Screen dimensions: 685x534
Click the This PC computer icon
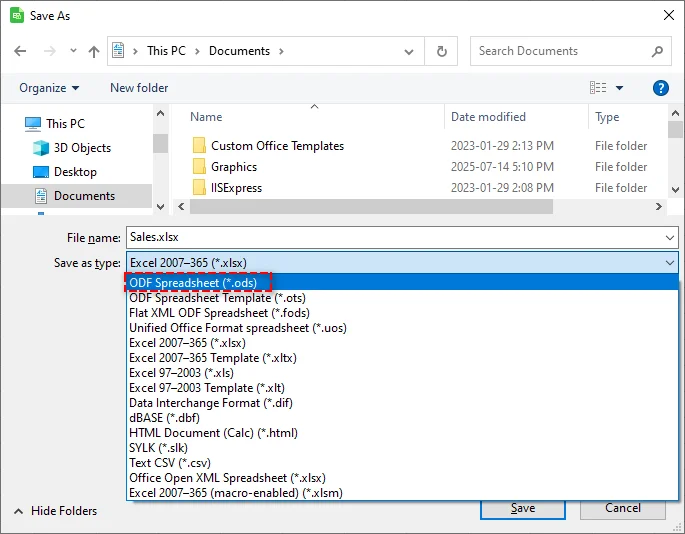[x=33, y=124]
